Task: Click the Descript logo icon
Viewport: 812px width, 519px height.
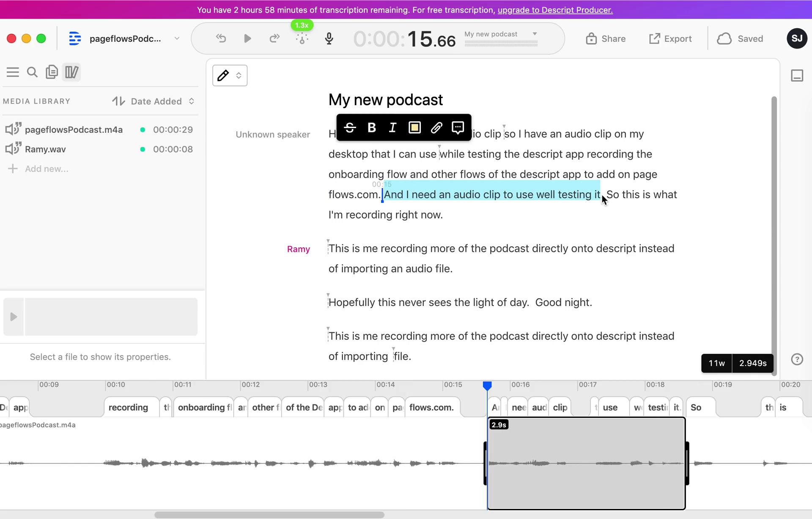Action: pos(75,38)
